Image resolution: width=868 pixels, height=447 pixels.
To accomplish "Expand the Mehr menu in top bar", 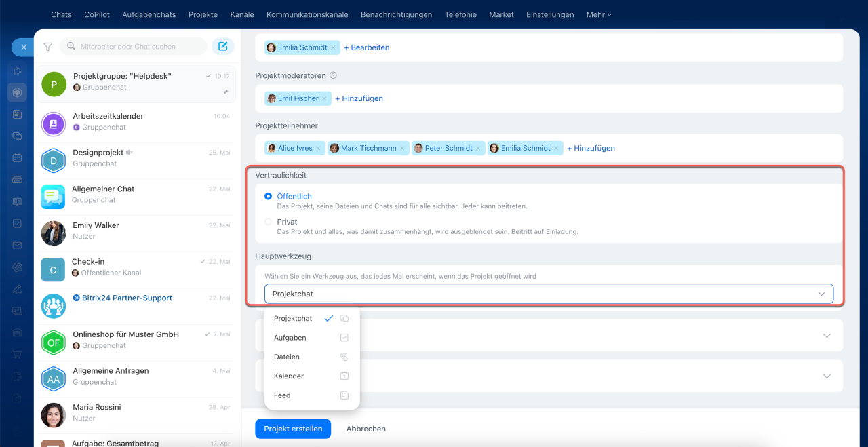I will (599, 14).
